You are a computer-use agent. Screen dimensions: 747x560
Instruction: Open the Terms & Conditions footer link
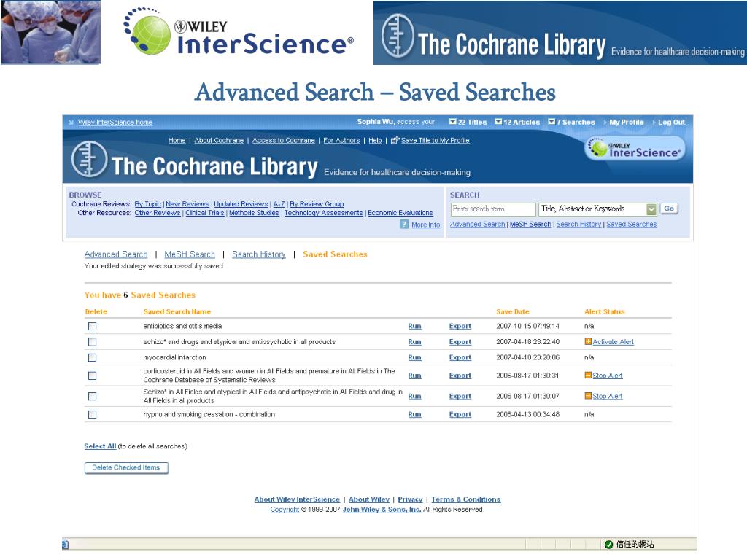click(x=466, y=499)
